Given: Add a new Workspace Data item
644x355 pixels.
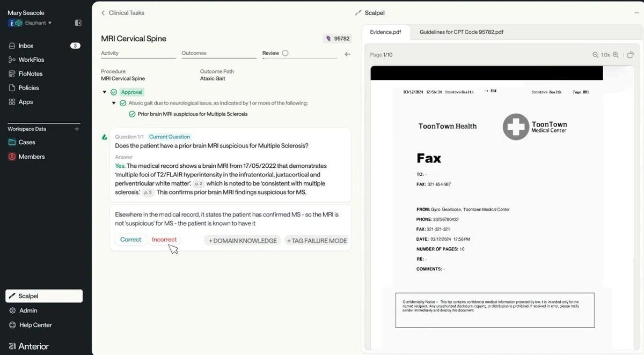Looking at the screenshot, I should pyautogui.click(x=77, y=129).
